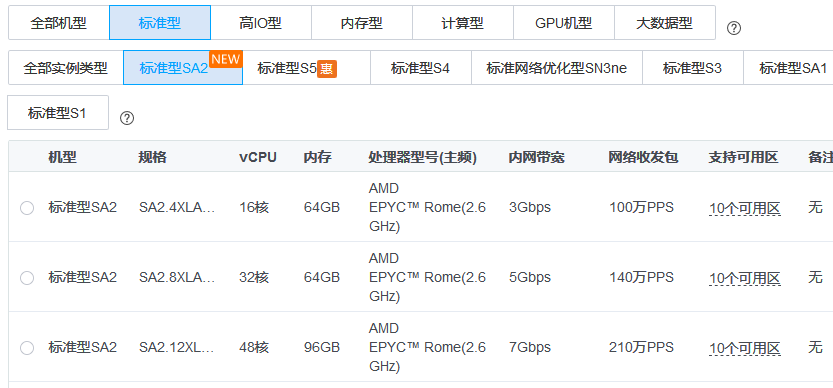Click the 机型 column header
The height and width of the screenshot is (388, 833).
point(63,157)
